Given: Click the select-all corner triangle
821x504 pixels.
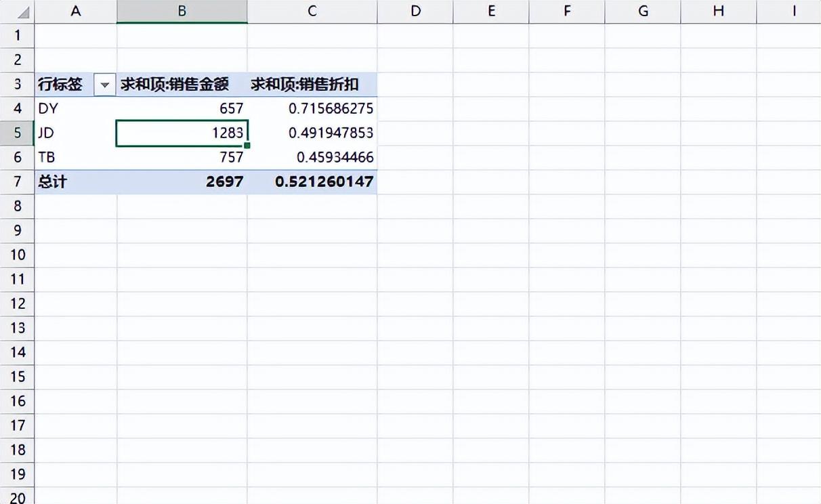Looking at the screenshot, I should point(22,12).
